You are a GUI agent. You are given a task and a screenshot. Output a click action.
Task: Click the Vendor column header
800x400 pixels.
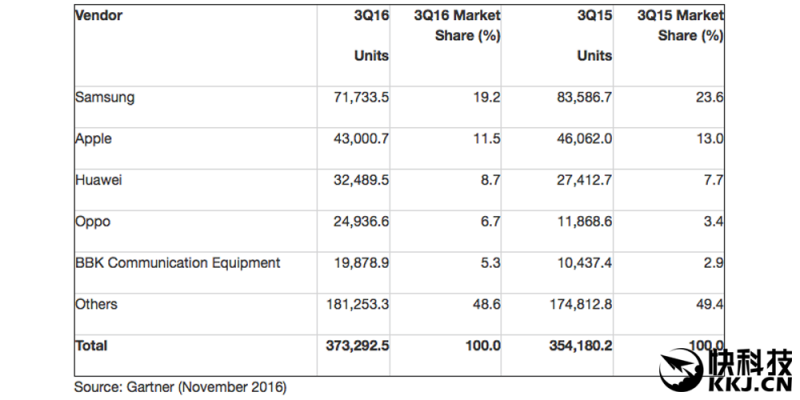pyautogui.click(x=99, y=16)
